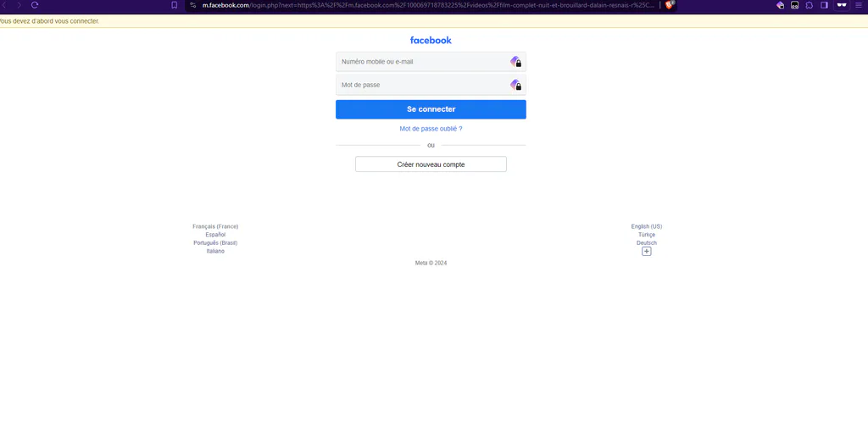Open the sunglasses private window icon

pyautogui.click(x=842, y=5)
